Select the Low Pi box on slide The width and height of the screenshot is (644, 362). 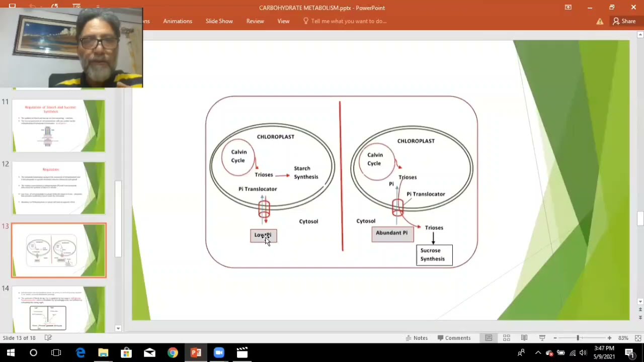coord(264,236)
